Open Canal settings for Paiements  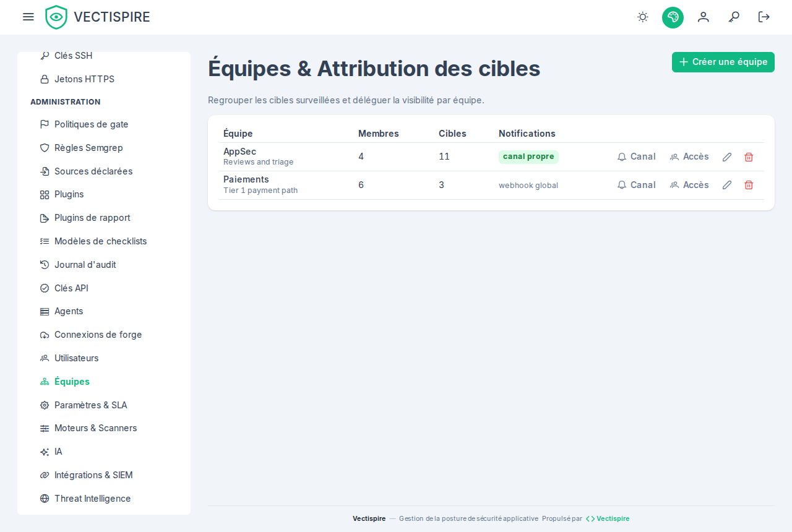coord(637,185)
